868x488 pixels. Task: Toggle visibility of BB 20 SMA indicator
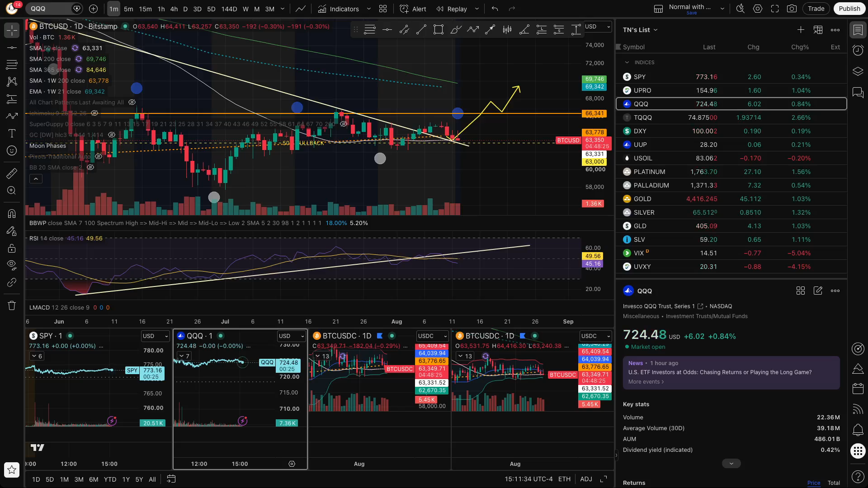tap(90, 167)
